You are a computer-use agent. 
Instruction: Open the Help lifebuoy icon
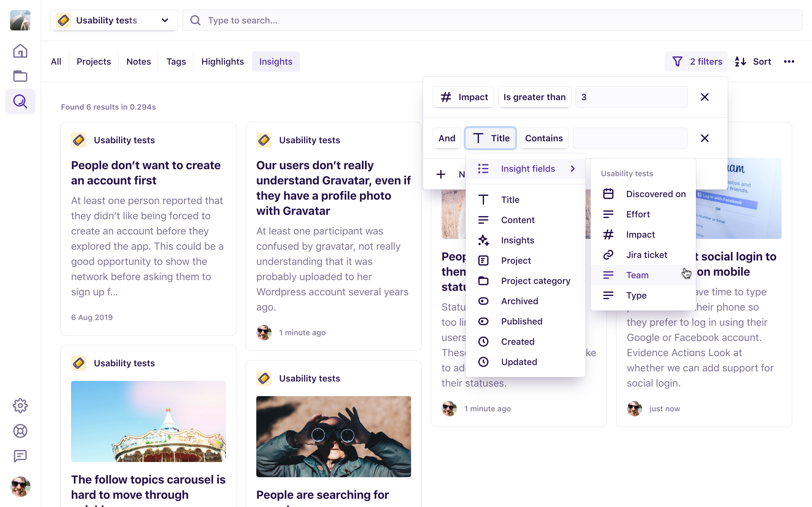pyautogui.click(x=20, y=431)
